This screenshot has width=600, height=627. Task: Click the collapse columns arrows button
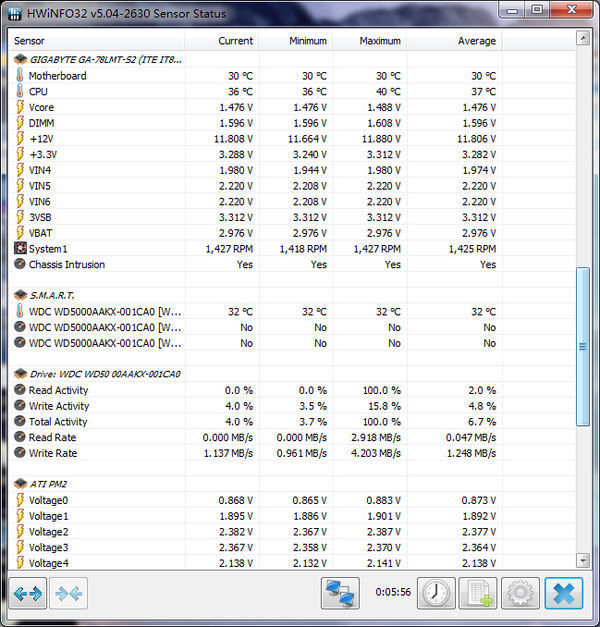pos(69,593)
